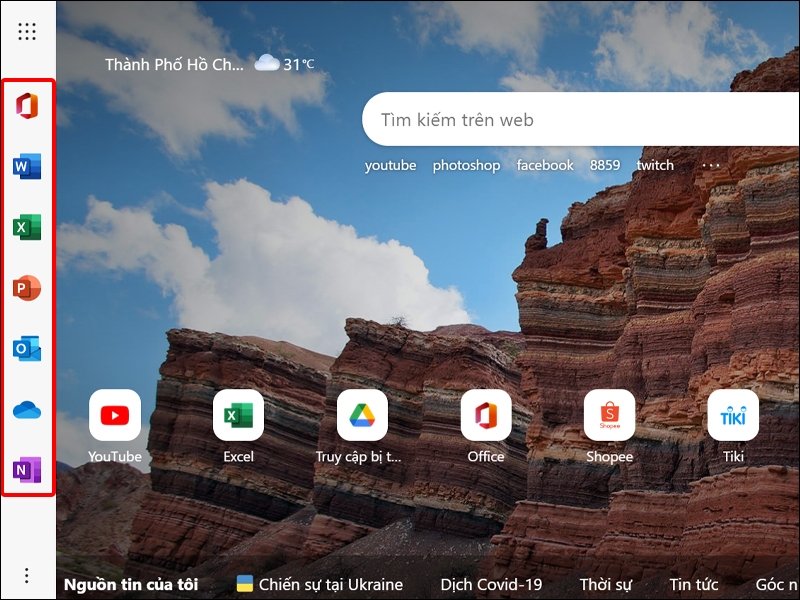Open the facebook quick search link
Image resolution: width=800 pixels, height=600 pixels.
coord(545,165)
